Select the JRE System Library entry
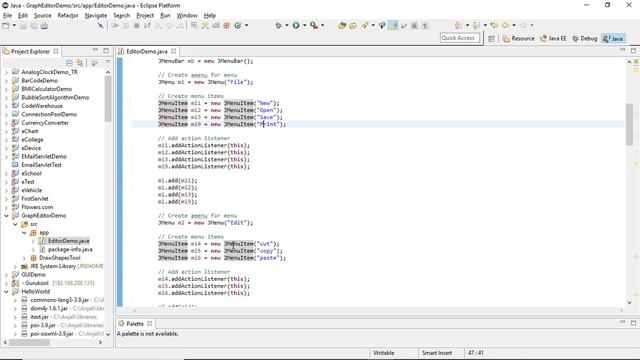The height and width of the screenshot is (360, 640). (x=62, y=266)
